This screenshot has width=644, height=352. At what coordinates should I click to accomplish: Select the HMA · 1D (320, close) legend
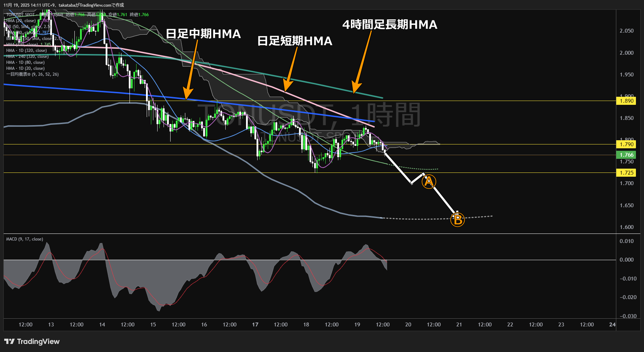pyautogui.click(x=26, y=50)
